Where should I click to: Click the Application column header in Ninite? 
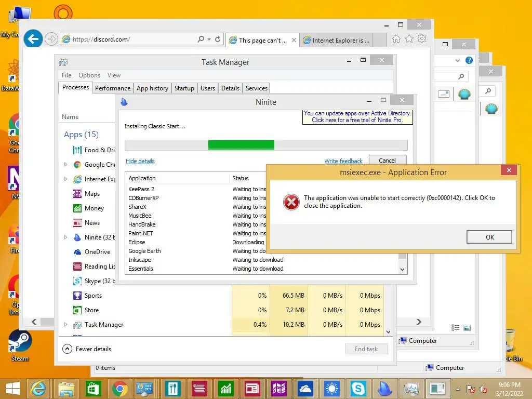pyautogui.click(x=178, y=178)
